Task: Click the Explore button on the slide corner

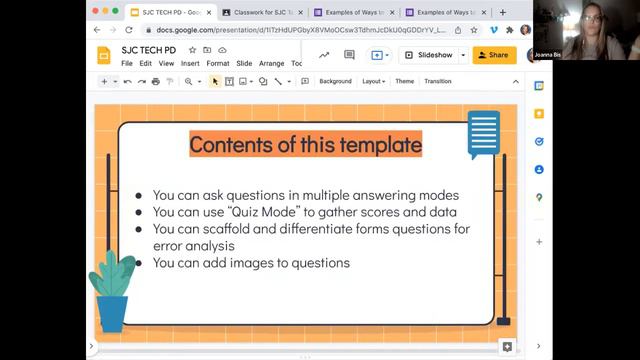Action: (x=507, y=347)
